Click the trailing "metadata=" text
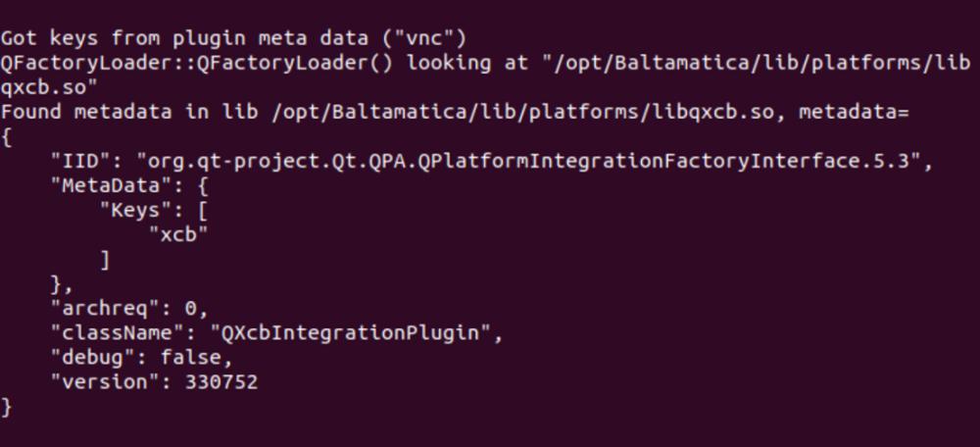This screenshot has height=447, width=980. point(855,112)
